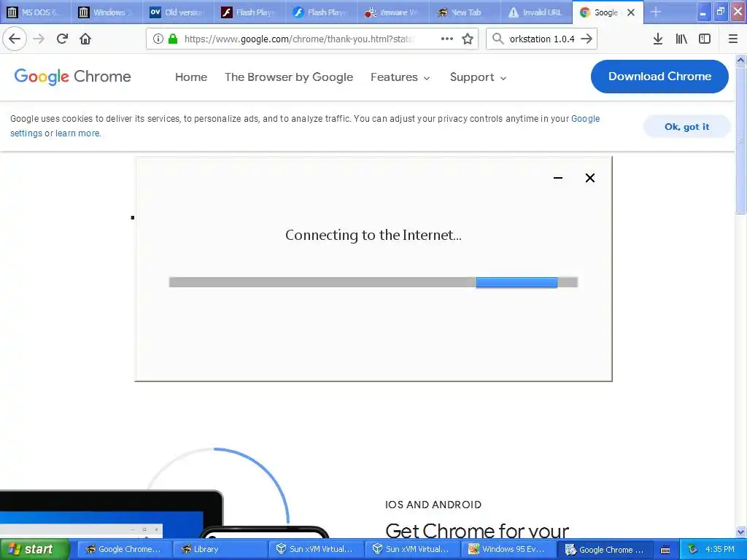Open the learn more cookie link

77,133
